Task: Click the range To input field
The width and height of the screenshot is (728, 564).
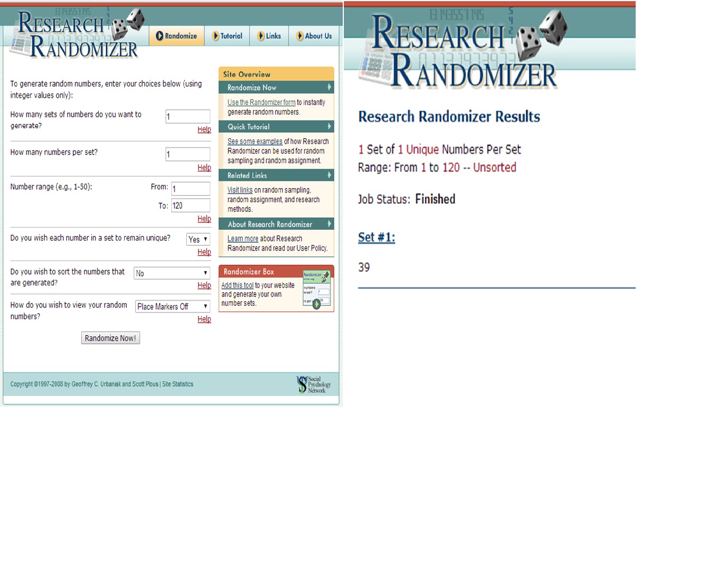Action: [190, 206]
